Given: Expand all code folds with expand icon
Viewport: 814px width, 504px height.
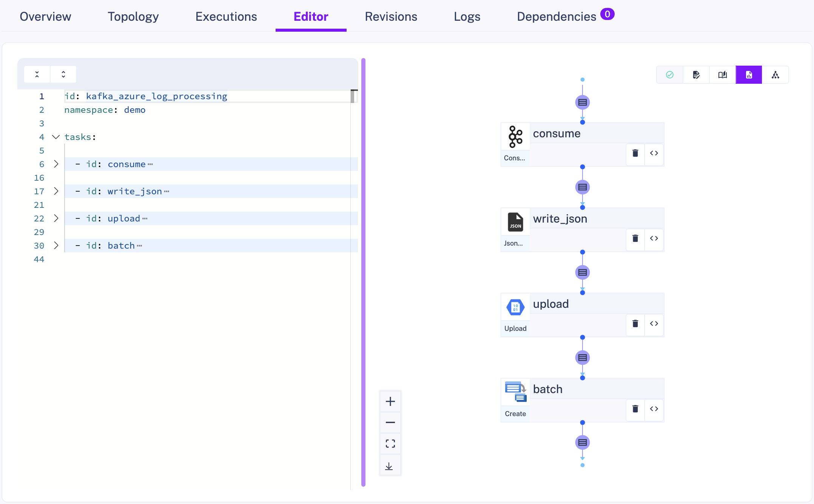Looking at the screenshot, I should pyautogui.click(x=63, y=74).
